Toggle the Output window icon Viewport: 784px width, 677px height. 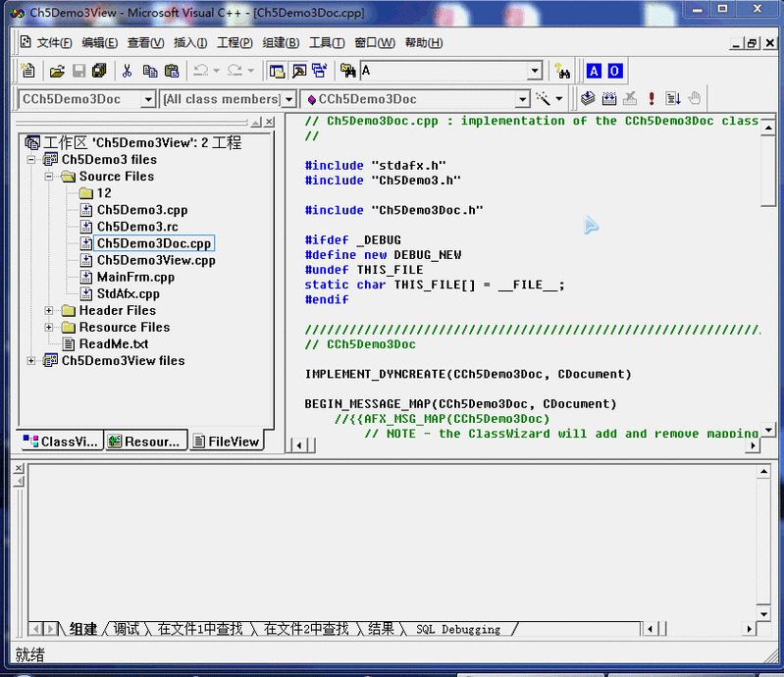click(x=299, y=71)
